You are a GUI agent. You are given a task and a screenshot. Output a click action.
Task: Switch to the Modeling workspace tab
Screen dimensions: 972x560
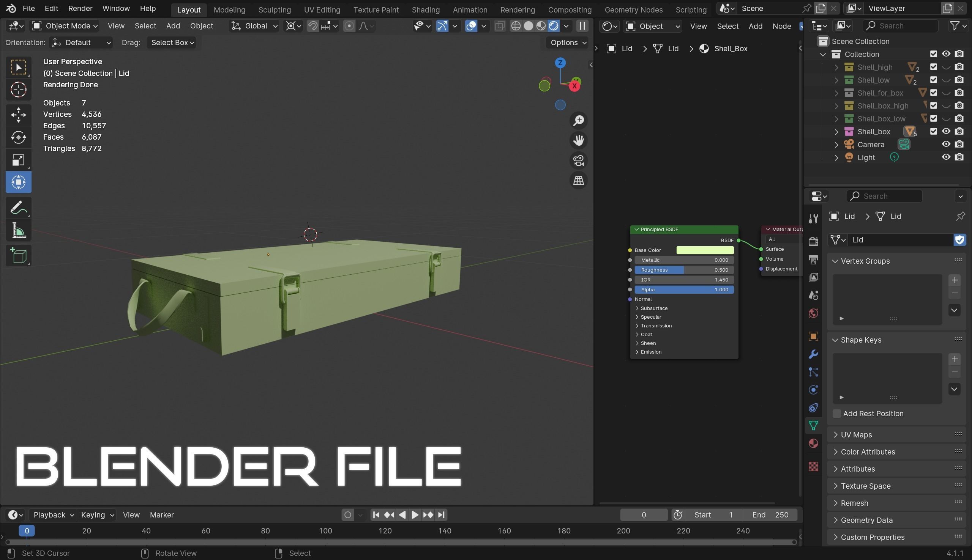click(229, 9)
